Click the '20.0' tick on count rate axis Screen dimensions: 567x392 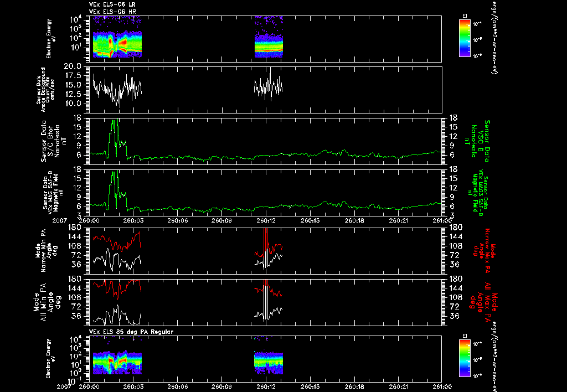[x=73, y=66]
